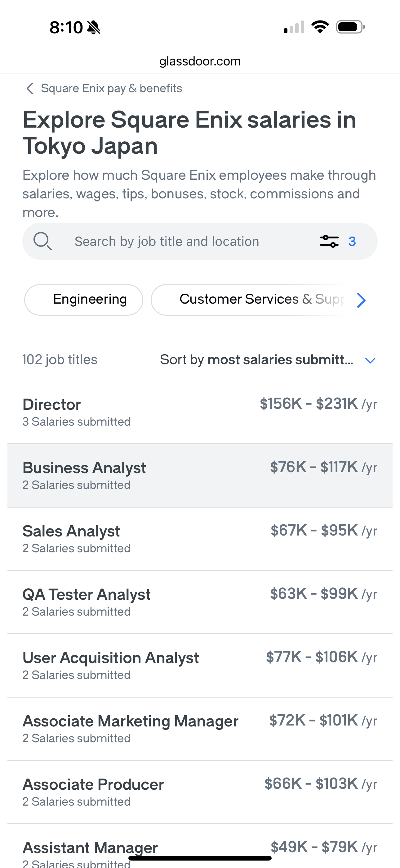This screenshot has height=868, width=400.
Task: Open the sort by most salaries menu
Action: 256,360
